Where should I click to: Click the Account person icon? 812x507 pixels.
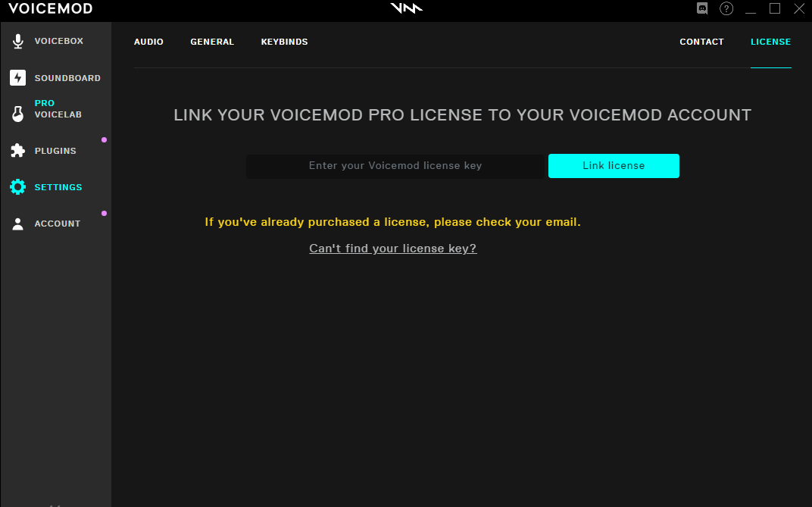[17, 224]
